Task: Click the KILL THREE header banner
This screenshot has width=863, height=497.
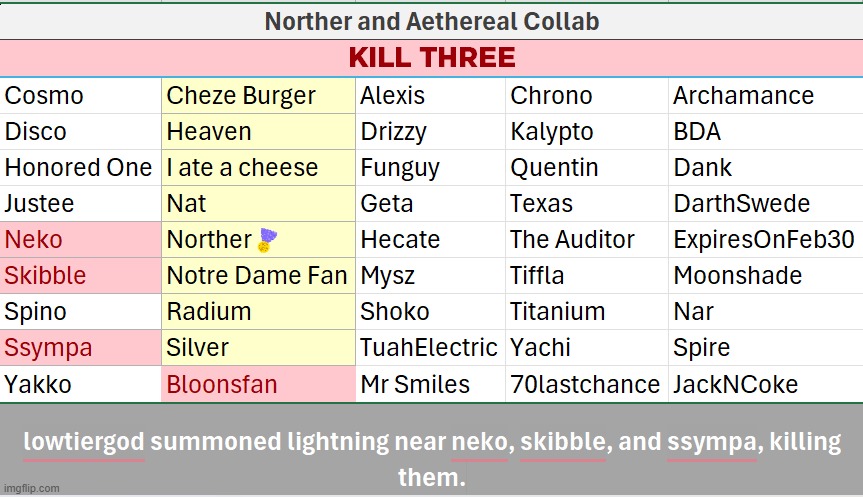Action: [431, 57]
